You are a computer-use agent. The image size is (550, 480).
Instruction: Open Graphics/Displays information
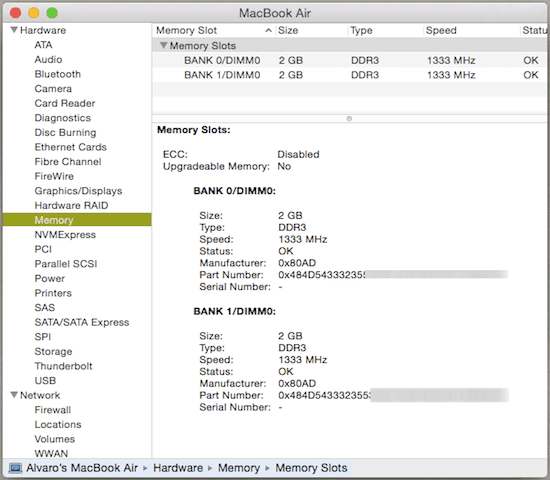pos(78,191)
